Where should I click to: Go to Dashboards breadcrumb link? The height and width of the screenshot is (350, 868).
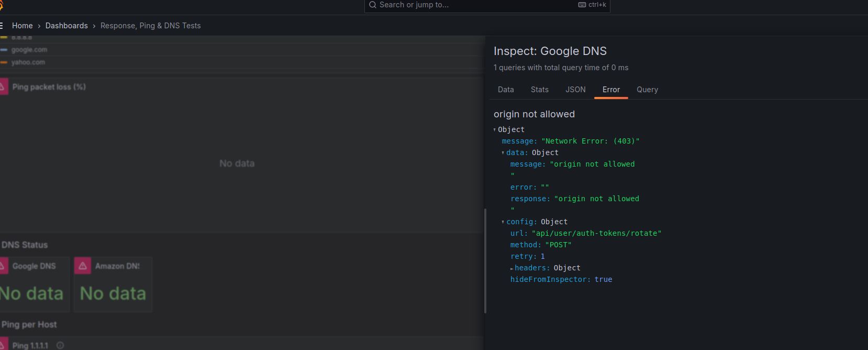66,26
